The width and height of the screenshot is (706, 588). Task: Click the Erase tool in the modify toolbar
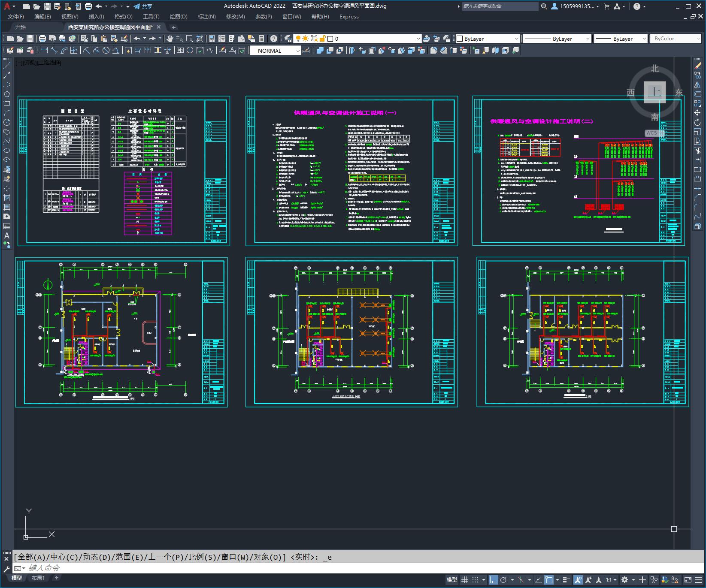click(x=697, y=66)
